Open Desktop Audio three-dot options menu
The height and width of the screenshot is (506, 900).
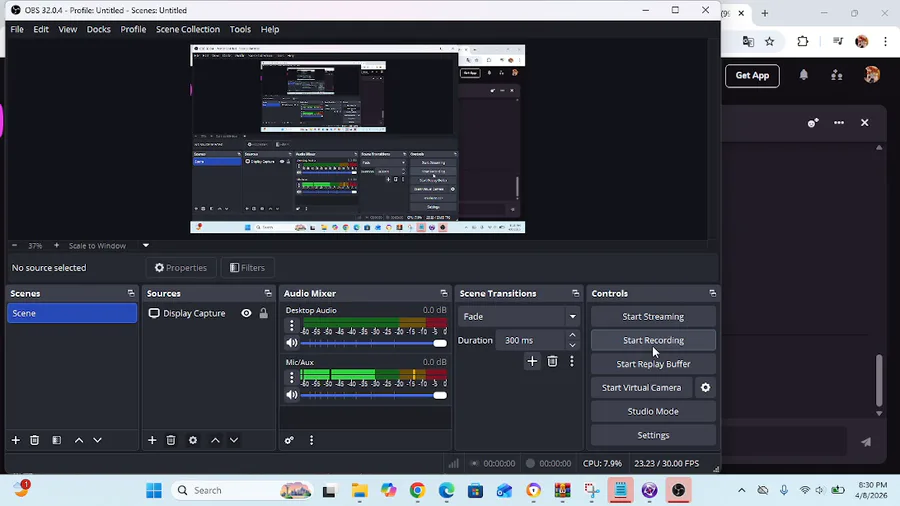pos(292,325)
